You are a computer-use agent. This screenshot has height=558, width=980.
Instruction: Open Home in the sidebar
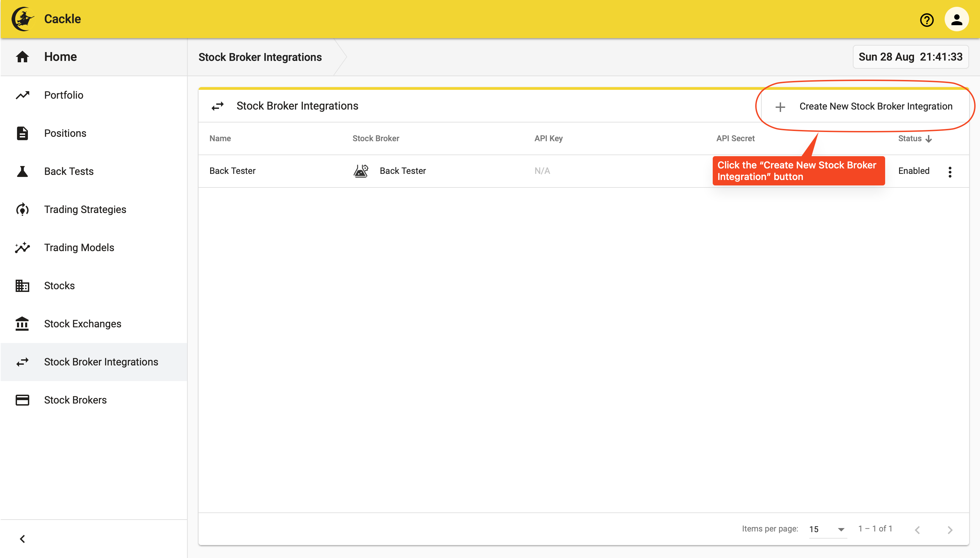[94, 57]
